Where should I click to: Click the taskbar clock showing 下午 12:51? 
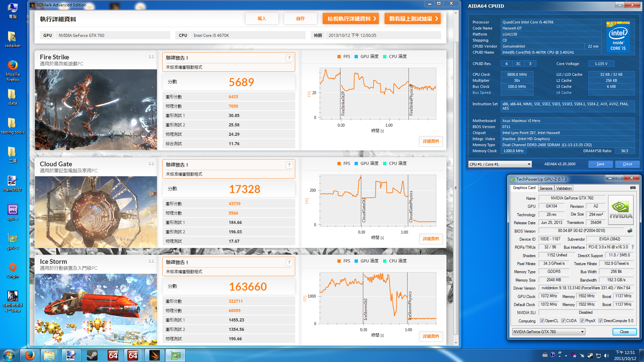click(x=625, y=355)
